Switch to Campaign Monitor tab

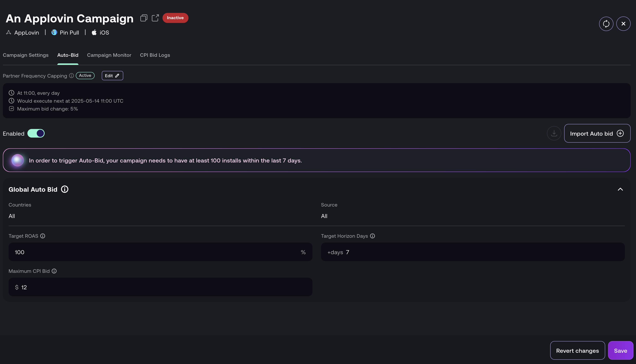[109, 55]
